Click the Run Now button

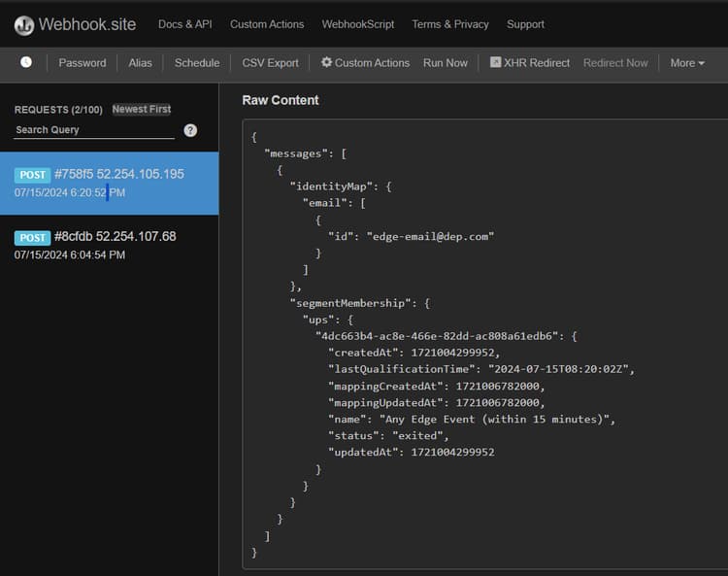point(446,63)
